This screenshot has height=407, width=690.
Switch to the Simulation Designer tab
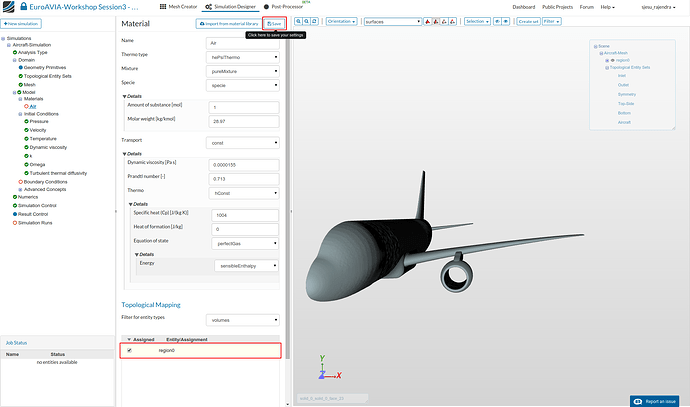pyautogui.click(x=230, y=7)
